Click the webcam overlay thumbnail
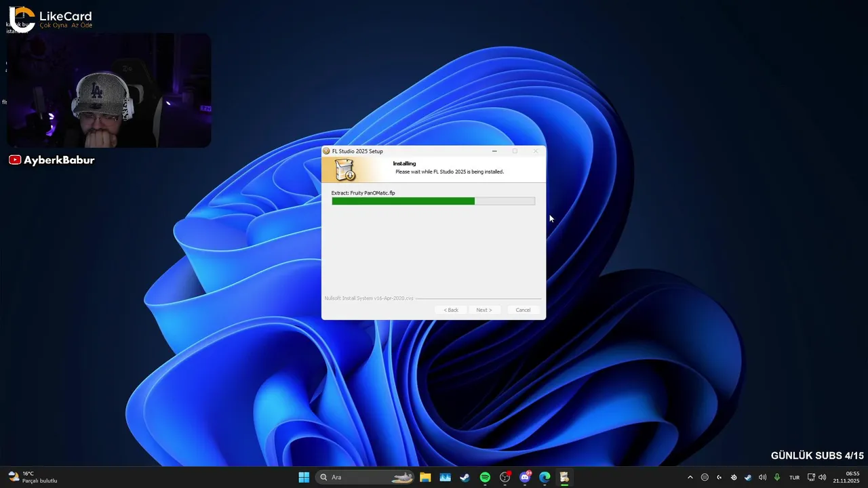This screenshot has width=868, height=488. click(x=109, y=90)
